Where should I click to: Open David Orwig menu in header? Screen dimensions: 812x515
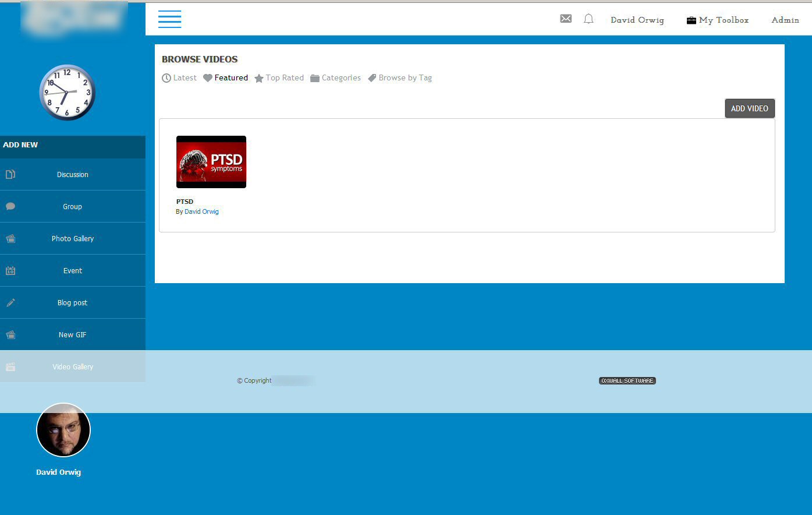[637, 20]
